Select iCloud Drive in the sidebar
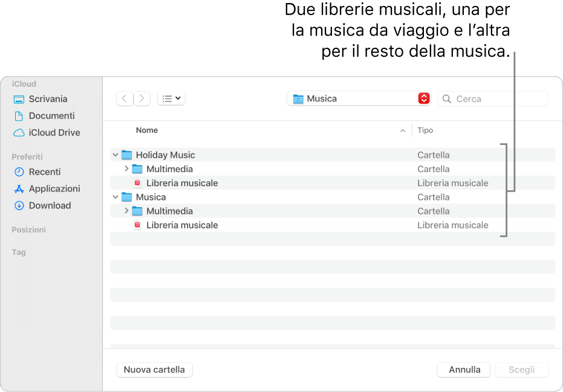563x392 pixels. pos(53,132)
